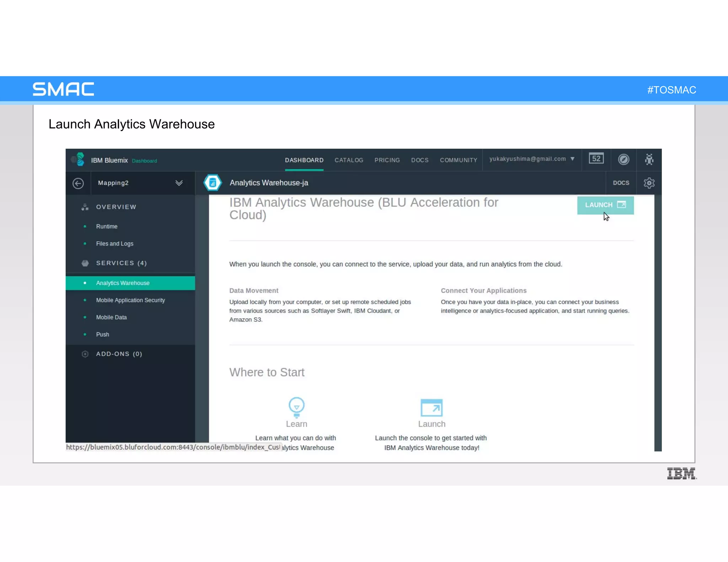
Task: Click the Overview section icon
Action: tap(85, 207)
